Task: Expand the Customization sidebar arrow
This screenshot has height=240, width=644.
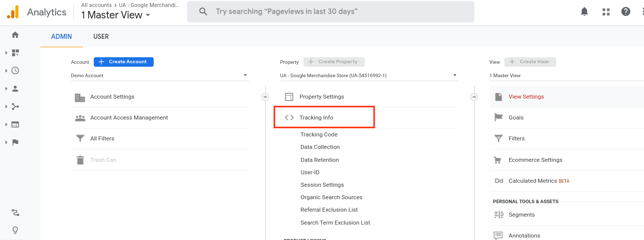Action: pyautogui.click(x=6, y=53)
